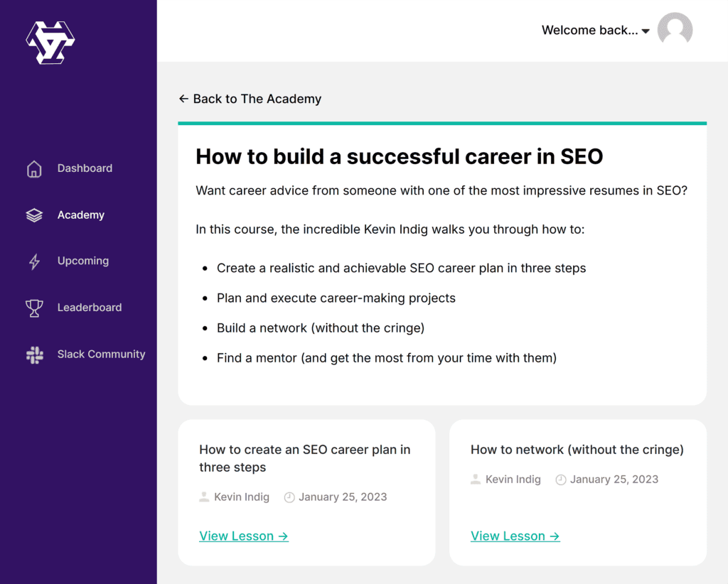The width and height of the screenshot is (728, 584).
Task: Select Academy in the sidebar
Action: click(81, 215)
